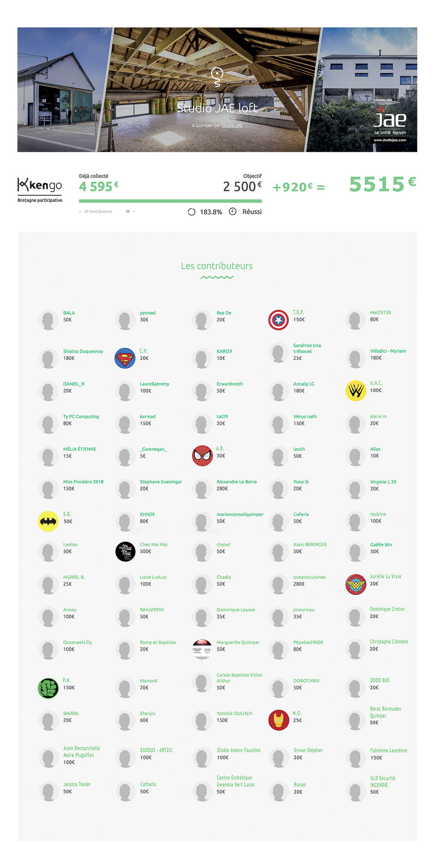Click the green funding progress bar
Viewport: 434px width, 868px height.
click(x=170, y=201)
